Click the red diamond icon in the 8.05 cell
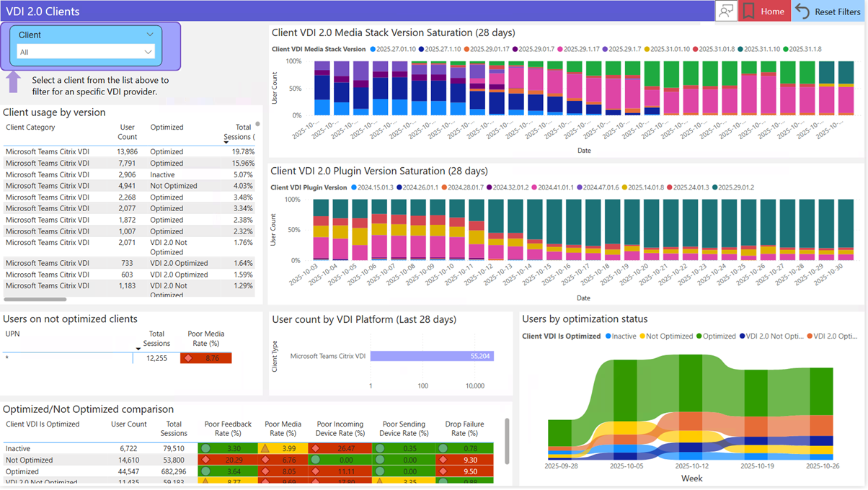 pyautogui.click(x=265, y=471)
